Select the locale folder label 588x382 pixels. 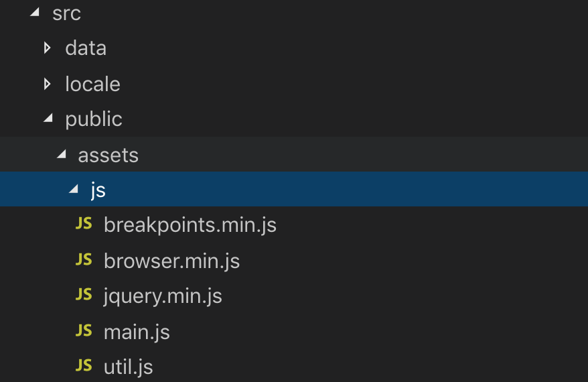coord(92,84)
